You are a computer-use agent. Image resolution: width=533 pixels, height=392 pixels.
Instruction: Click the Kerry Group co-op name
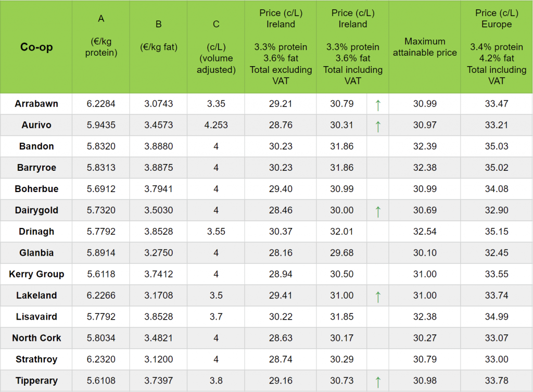[x=36, y=274]
